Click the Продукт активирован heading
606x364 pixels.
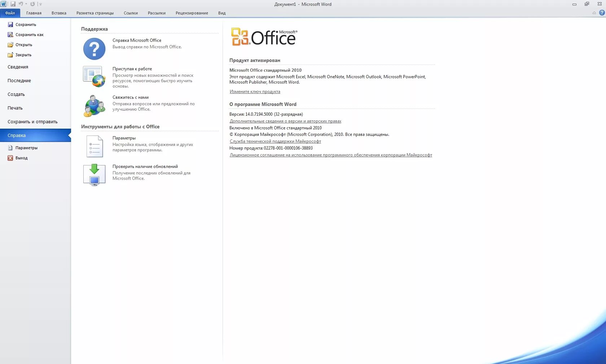(255, 60)
